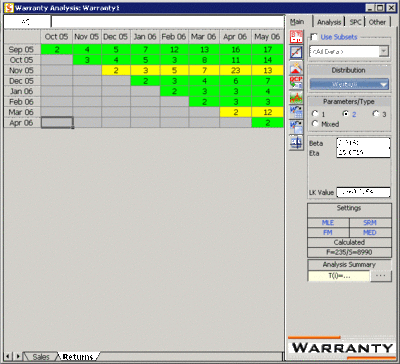Switch to the Analysis tab
400x364 pixels.
tap(329, 22)
